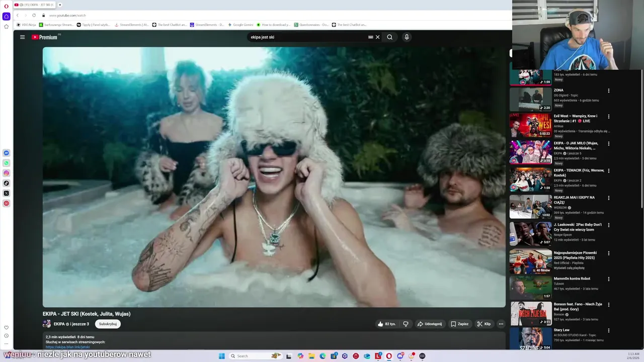Image resolution: width=644 pixels, height=362 pixels.
Task: Click the sidebar scrollbar on the right
Action: tap(642, 138)
